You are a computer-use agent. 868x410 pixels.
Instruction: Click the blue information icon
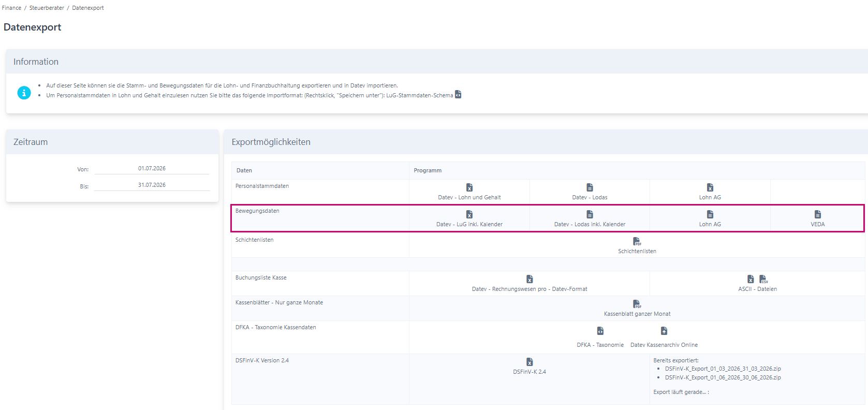click(24, 93)
